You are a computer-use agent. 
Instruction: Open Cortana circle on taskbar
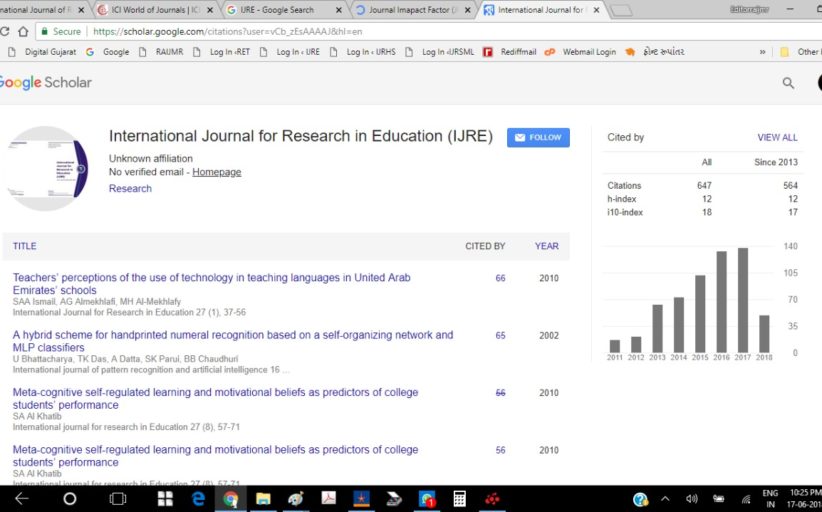click(x=69, y=498)
